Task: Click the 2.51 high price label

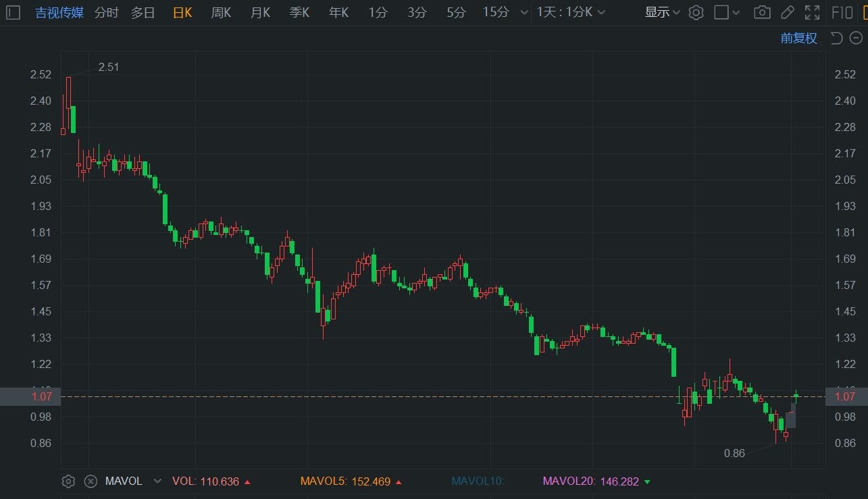Action: point(109,67)
